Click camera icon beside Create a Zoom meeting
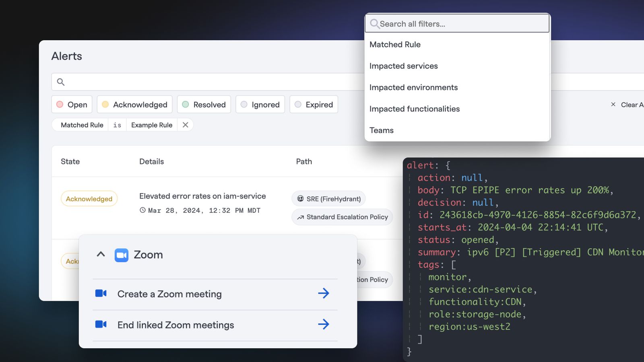Screen dimensions: 644x362 (x=101, y=294)
